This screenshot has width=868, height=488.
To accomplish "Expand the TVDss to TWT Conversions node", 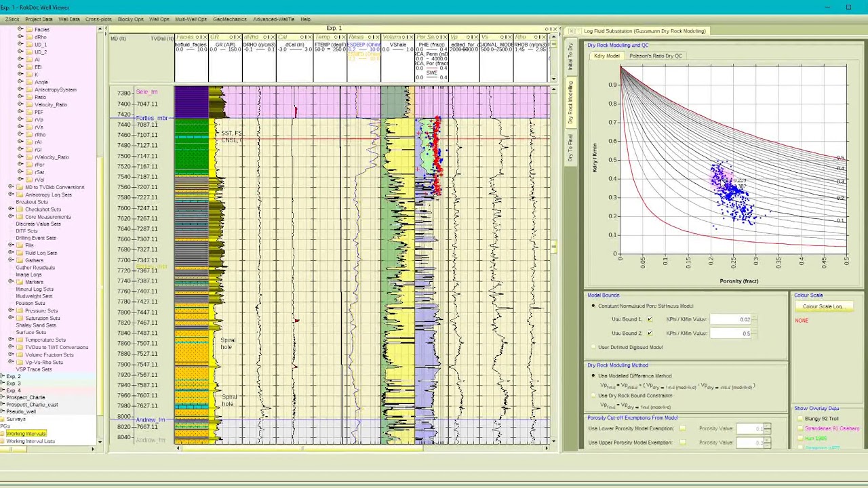I will pos(11,347).
